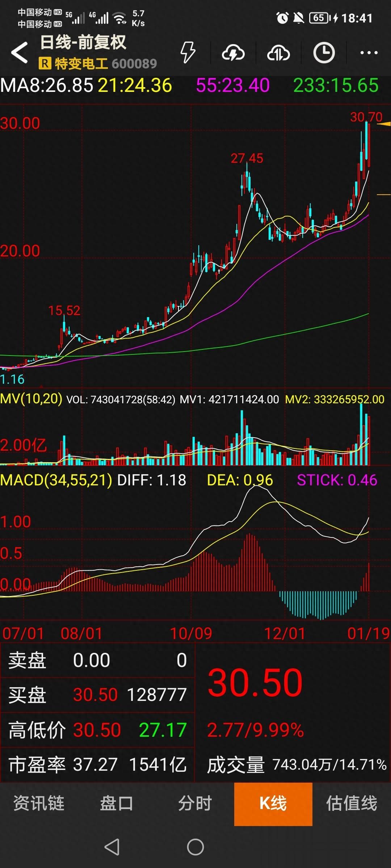Tap the Android home circle button
Image resolution: width=391 pixels, height=868 pixels.
pos(195,847)
